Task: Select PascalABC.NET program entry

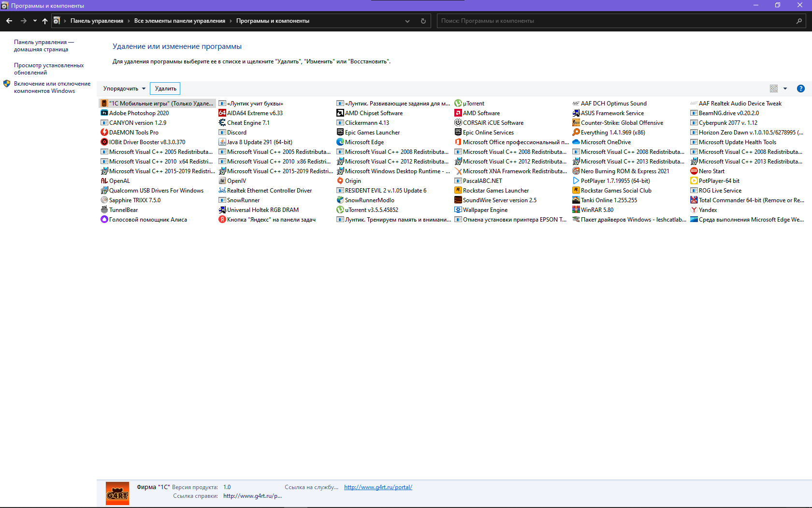Action: pos(478,181)
